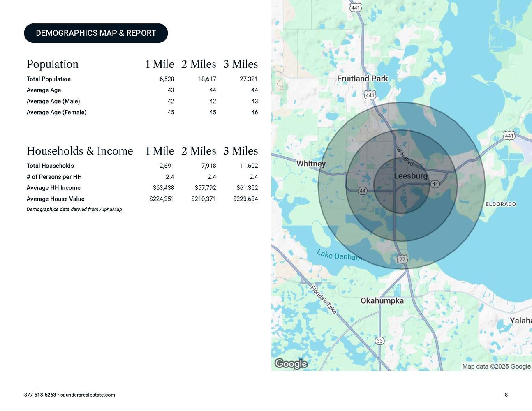Select the Fruitland Park map label
Viewport: 532px width, 411px height.
coord(362,79)
